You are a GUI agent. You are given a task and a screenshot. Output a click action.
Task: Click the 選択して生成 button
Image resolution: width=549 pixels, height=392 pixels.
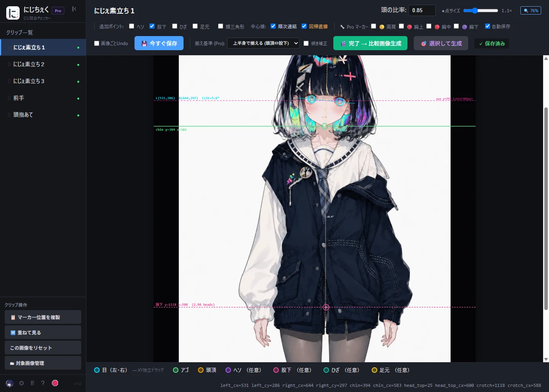pyautogui.click(x=441, y=43)
